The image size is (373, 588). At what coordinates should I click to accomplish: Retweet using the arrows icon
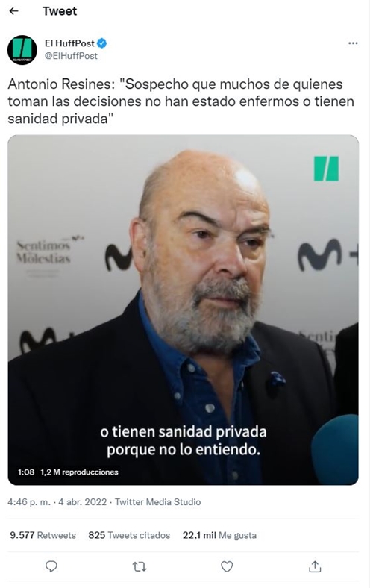tap(140, 566)
